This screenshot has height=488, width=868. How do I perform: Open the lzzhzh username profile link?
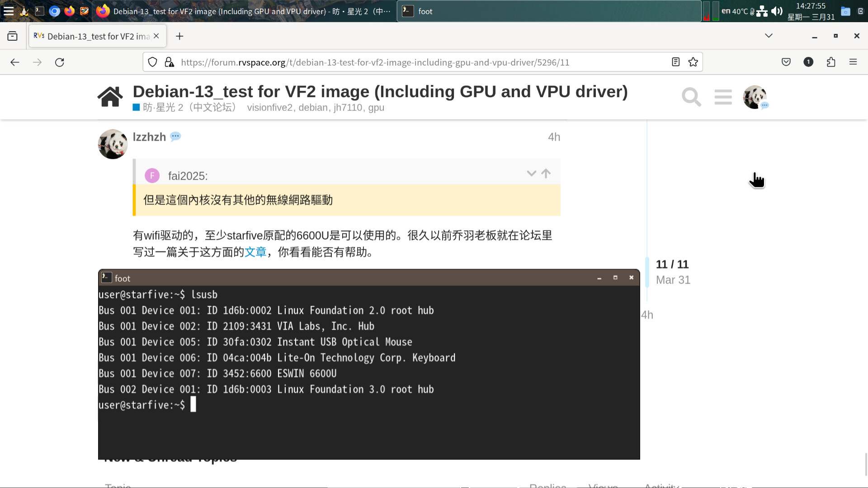coord(149,137)
